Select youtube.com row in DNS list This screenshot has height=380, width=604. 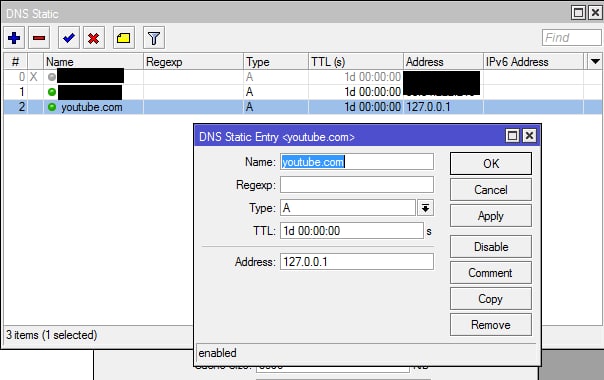tap(302, 107)
